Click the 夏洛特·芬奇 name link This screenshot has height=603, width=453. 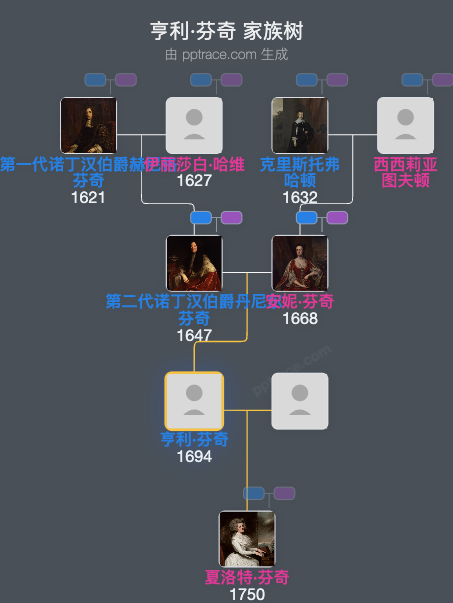coord(247,577)
